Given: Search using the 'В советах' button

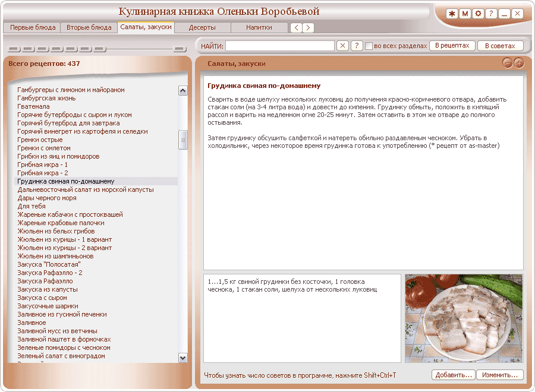Looking at the screenshot, I should coord(500,46).
